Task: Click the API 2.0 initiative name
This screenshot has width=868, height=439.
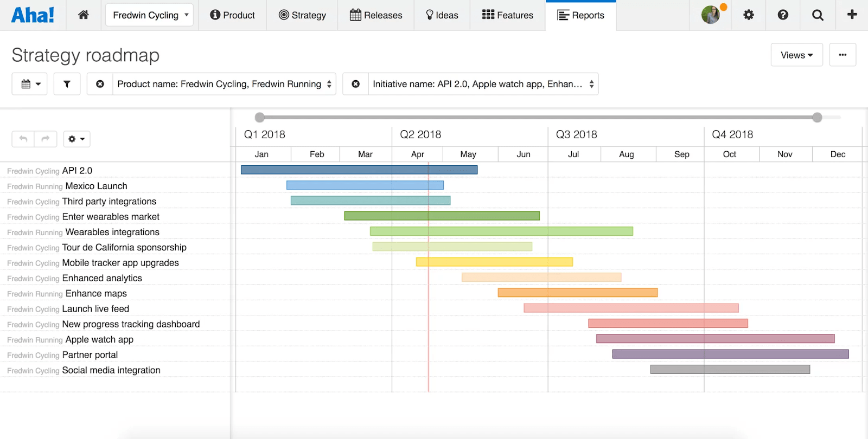Action: pos(77,171)
